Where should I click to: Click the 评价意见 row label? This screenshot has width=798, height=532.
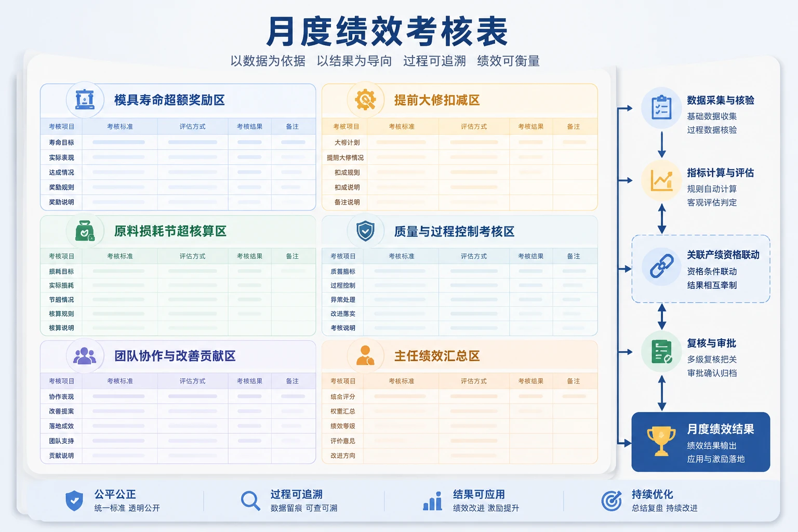343,441
